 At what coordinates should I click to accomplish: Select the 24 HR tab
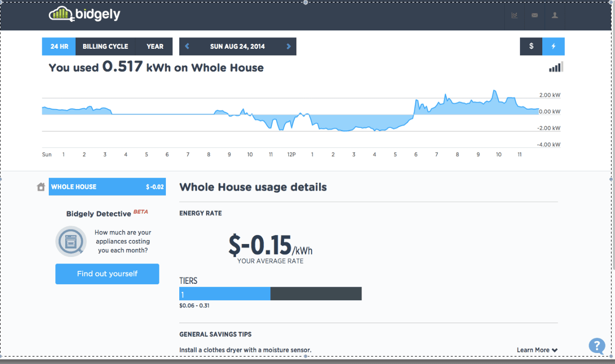click(59, 46)
